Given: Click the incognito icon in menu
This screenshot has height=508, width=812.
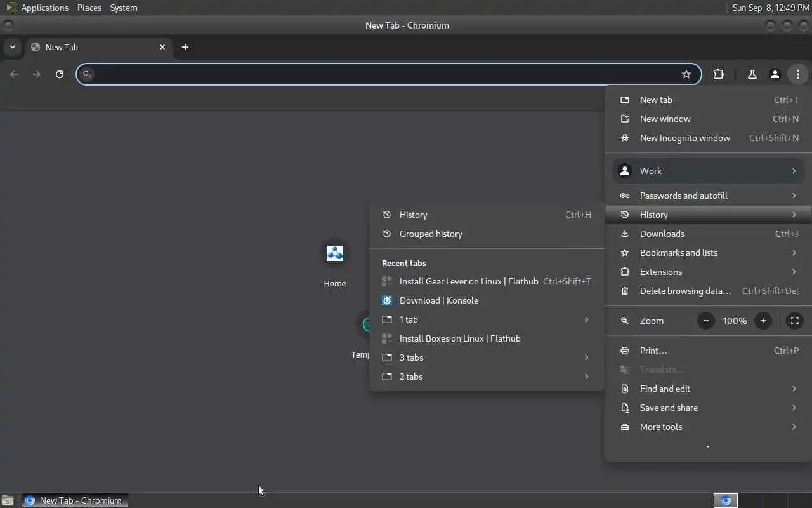Looking at the screenshot, I should pyautogui.click(x=625, y=138).
